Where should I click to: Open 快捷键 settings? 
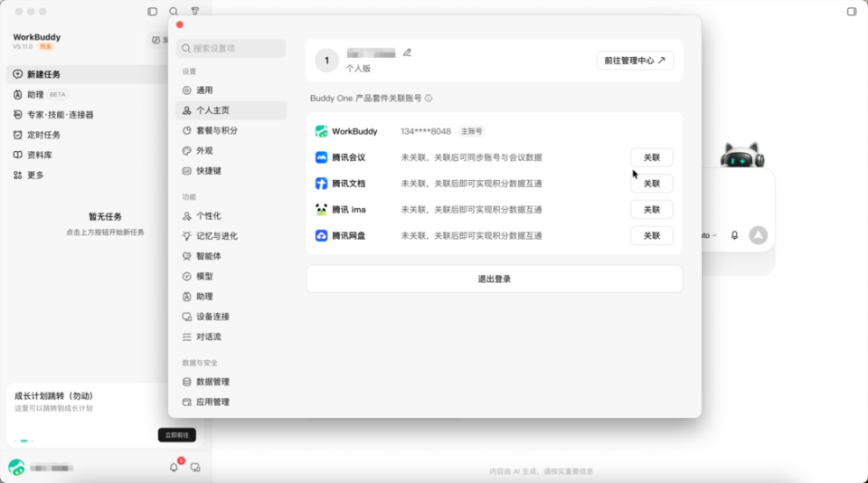(x=231, y=171)
